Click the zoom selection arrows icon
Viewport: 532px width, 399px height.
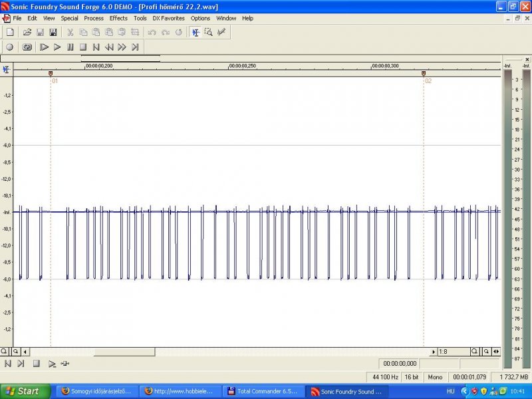[x=496, y=352]
